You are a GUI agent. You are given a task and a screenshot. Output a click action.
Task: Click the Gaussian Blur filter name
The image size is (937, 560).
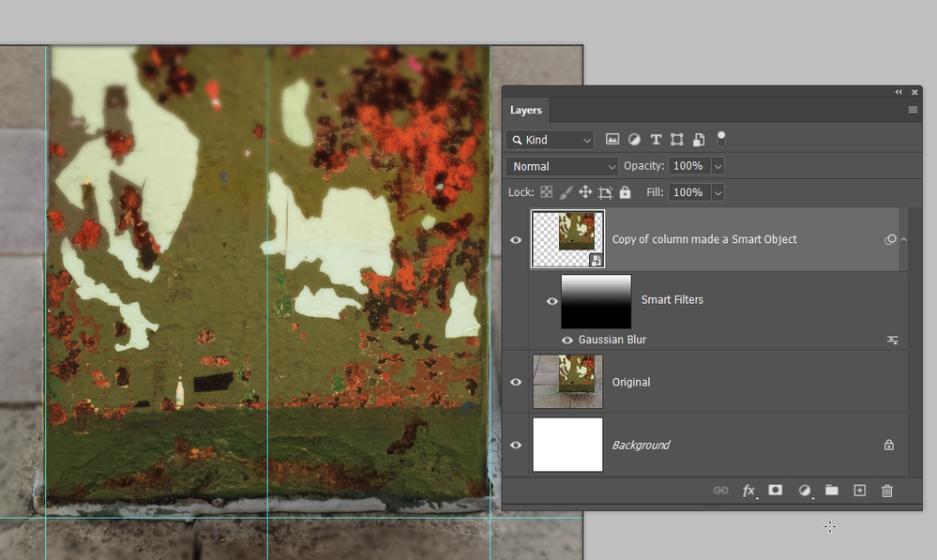click(x=612, y=340)
